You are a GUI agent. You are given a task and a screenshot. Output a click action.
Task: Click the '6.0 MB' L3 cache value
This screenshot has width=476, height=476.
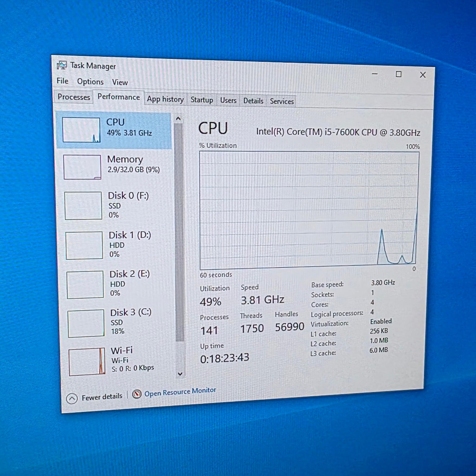coord(379,350)
